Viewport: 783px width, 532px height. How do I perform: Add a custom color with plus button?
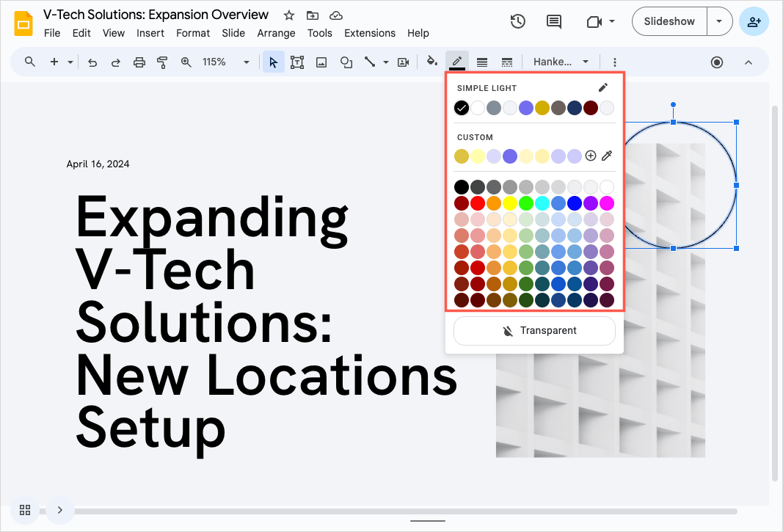tap(591, 156)
